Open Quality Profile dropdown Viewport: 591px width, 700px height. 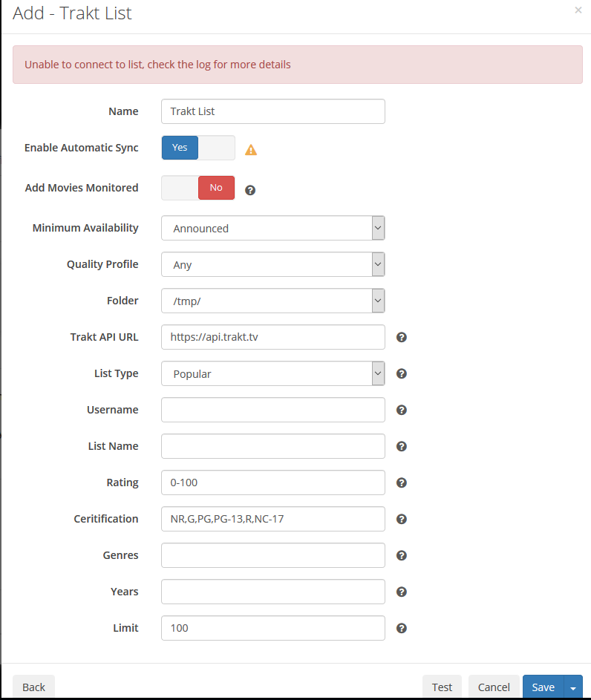pos(273,264)
